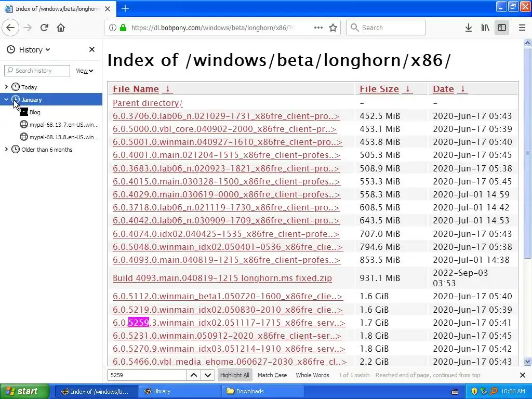
Task: Close the History sidebar
Action: click(x=92, y=49)
